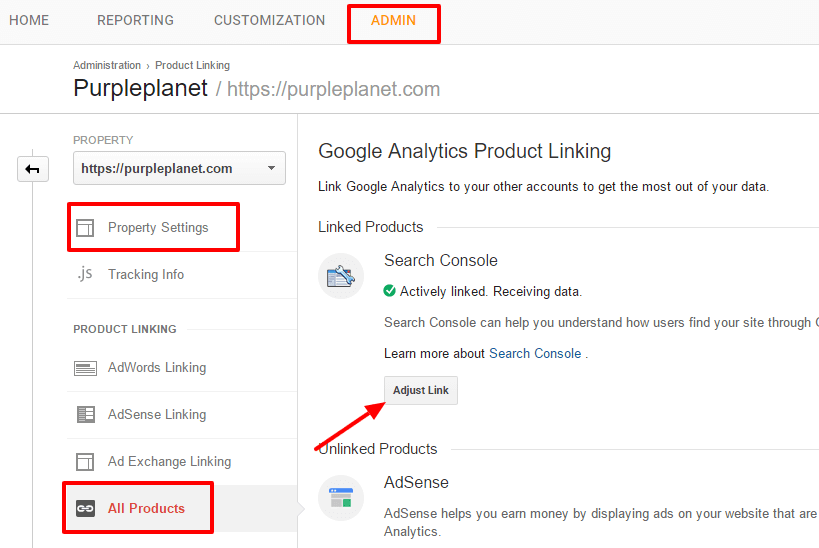The height and width of the screenshot is (548, 819).
Task: Click the Ad Exchange Linking icon
Action: 85,461
